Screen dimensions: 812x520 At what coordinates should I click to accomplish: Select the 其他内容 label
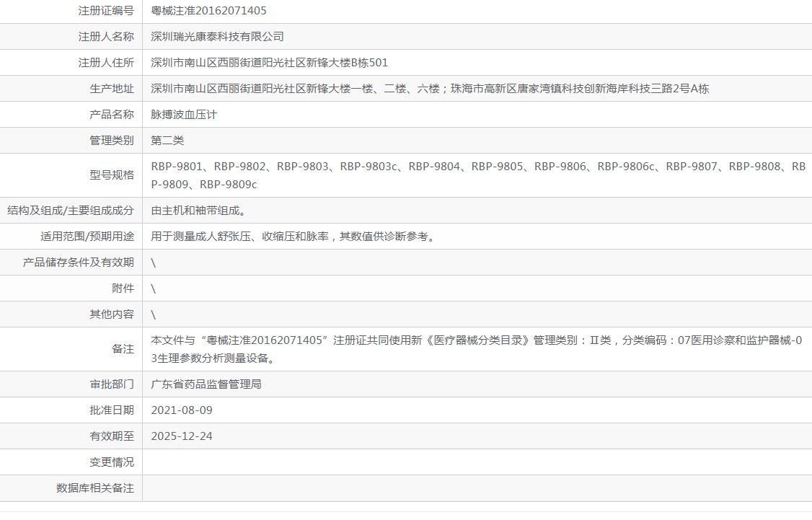point(111,314)
